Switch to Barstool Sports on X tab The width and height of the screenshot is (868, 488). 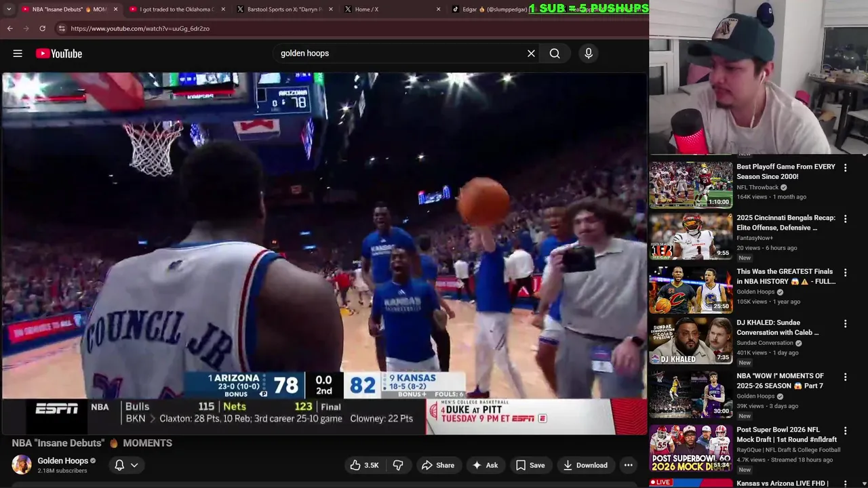pyautogui.click(x=284, y=9)
